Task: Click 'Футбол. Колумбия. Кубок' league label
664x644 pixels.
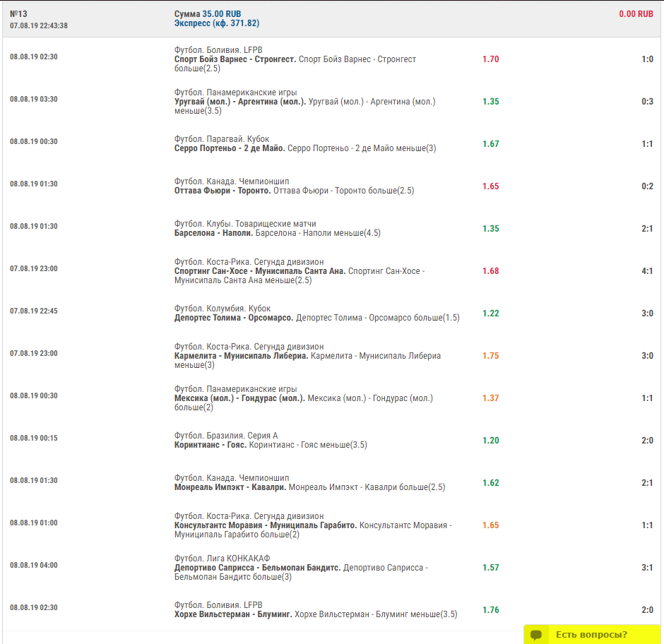Action: point(223,309)
